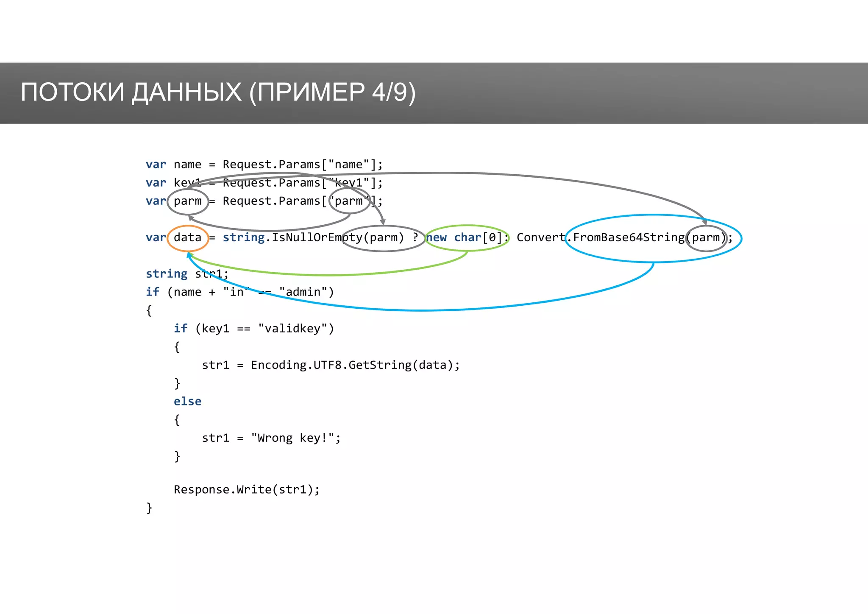Click 'new char[0]' in the ternary expression
The height and width of the screenshot is (614, 868).
(465, 237)
